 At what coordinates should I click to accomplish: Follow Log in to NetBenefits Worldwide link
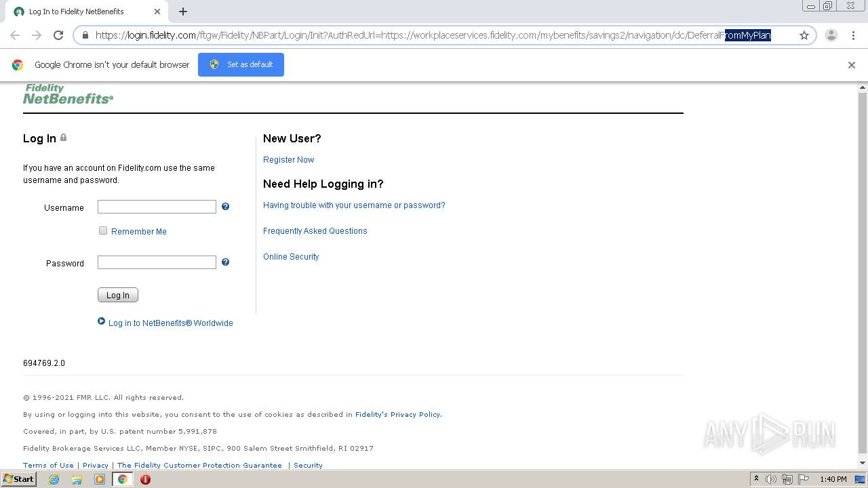(171, 323)
